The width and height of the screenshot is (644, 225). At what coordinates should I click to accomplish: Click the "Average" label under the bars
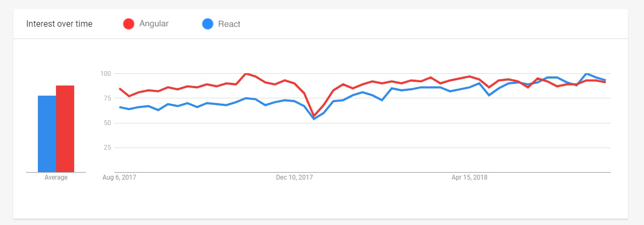pos(56,177)
